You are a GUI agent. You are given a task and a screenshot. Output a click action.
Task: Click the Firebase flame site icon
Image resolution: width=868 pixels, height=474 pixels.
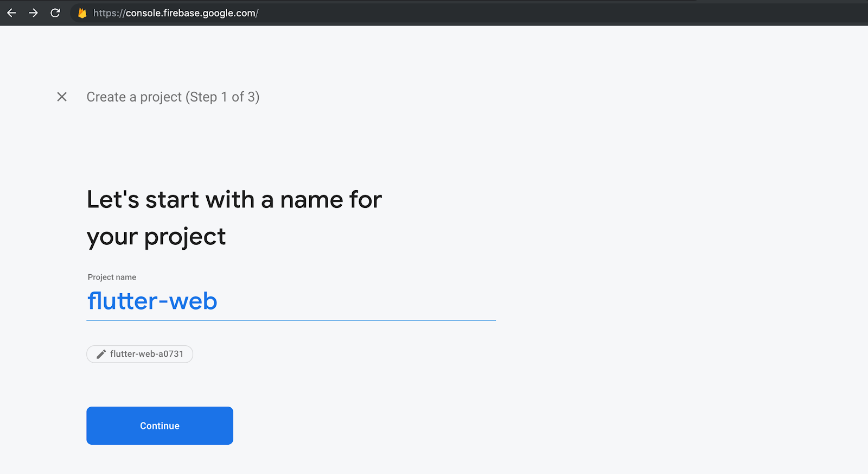pyautogui.click(x=82, y=13)
